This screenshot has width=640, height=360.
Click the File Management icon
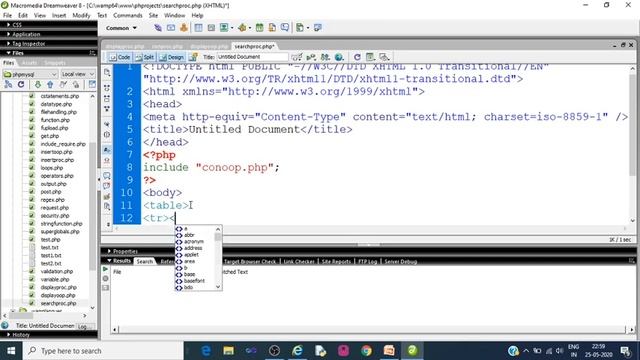coord(325,57)
